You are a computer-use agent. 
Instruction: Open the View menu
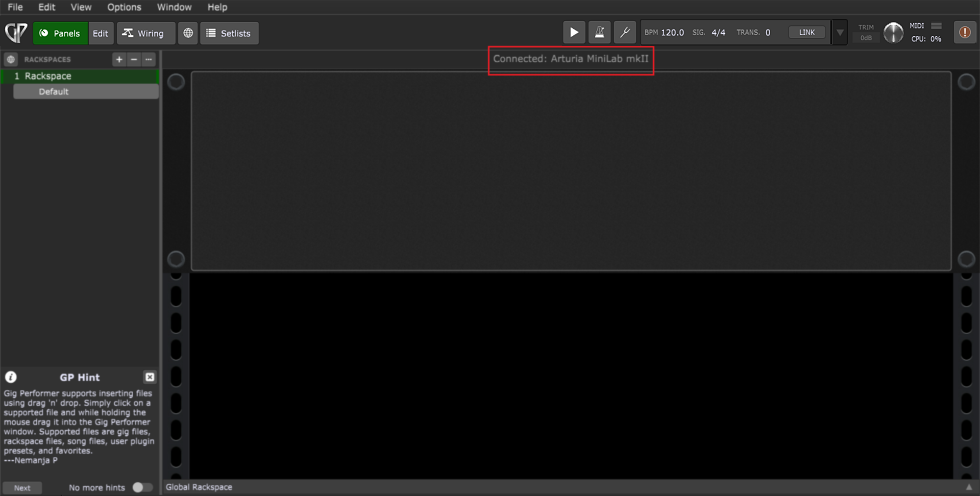click(81, 7)
